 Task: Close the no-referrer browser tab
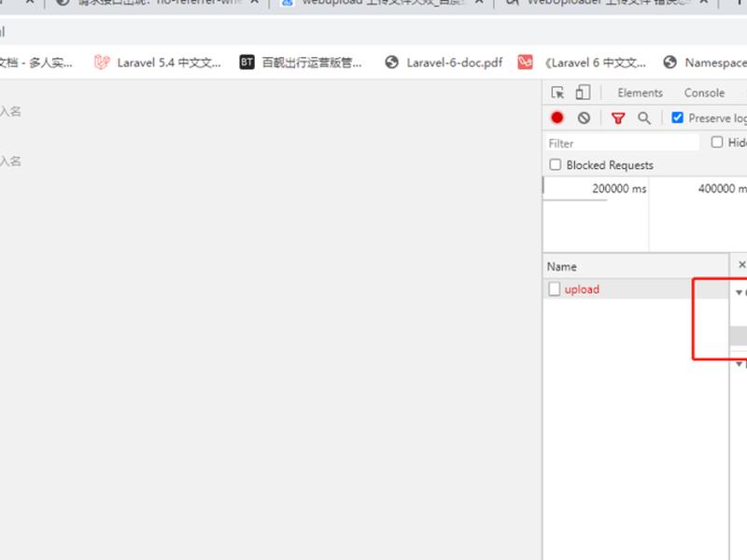coord(255,2)
